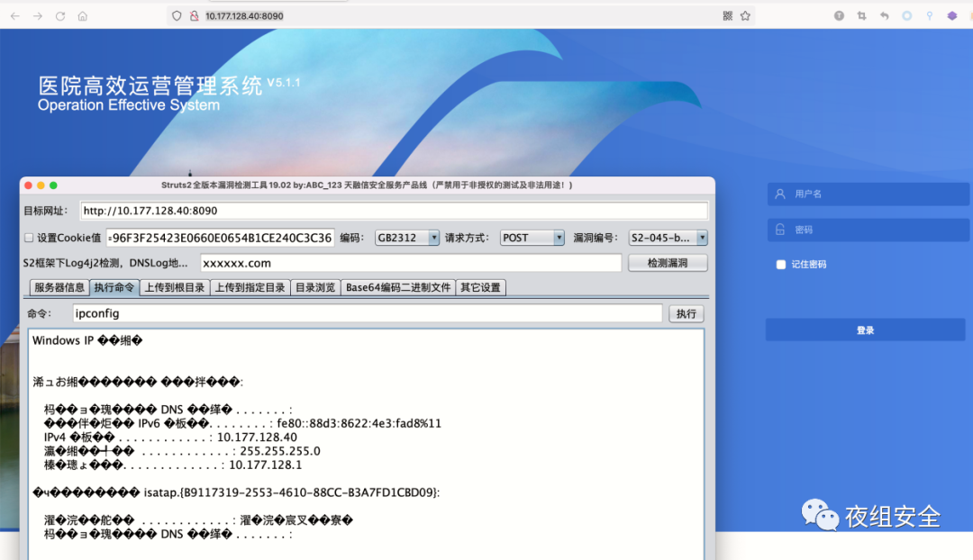Go back using browser back arrow
The width and height of the screenshot is (973, 560).
tap(15, 16)
